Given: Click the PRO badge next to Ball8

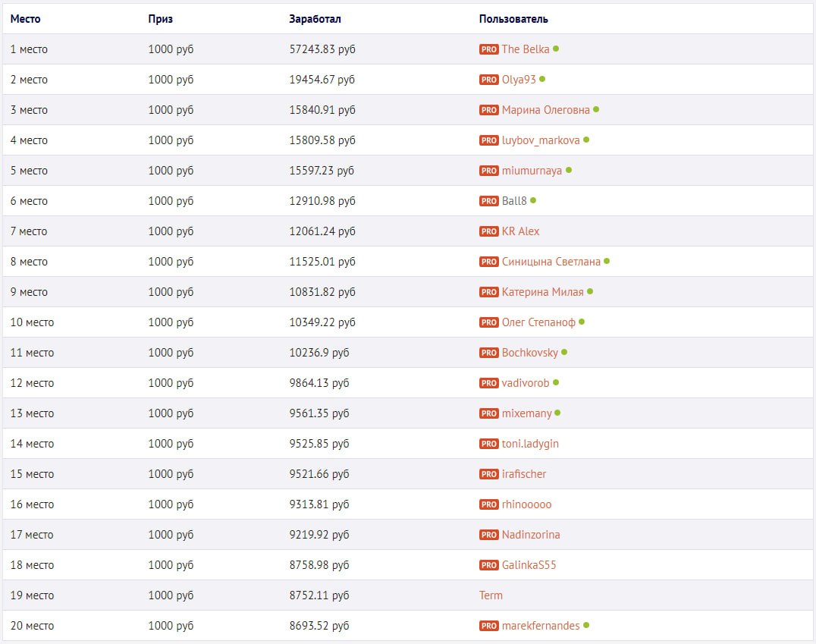Looking at the screenshot, I should point(488,201).
